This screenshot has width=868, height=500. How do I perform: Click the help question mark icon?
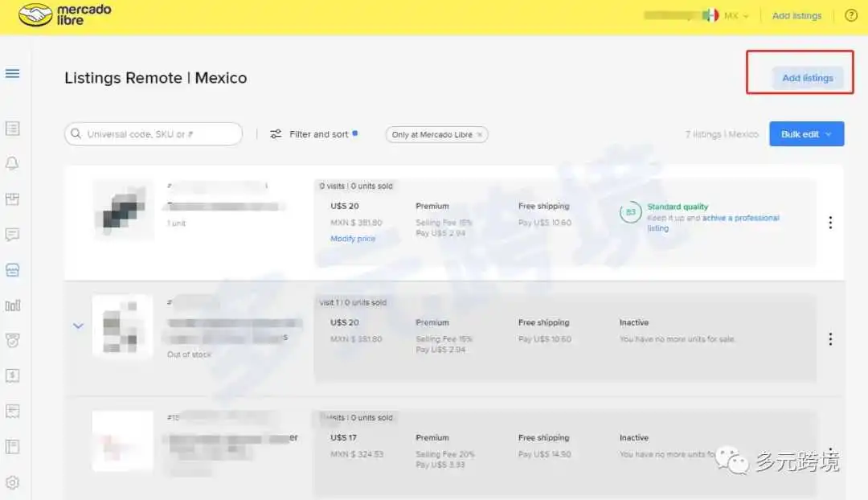[x=851, y=15]
